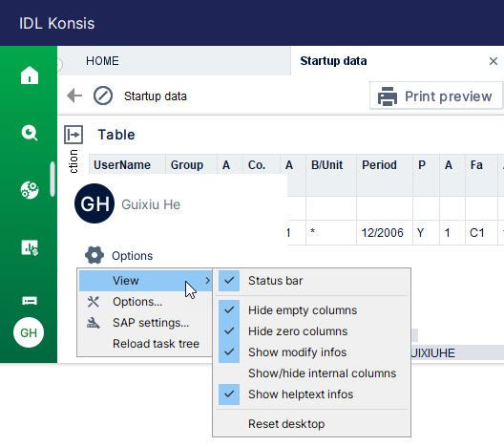Switch to the HOME tab

tap(102, 61)
